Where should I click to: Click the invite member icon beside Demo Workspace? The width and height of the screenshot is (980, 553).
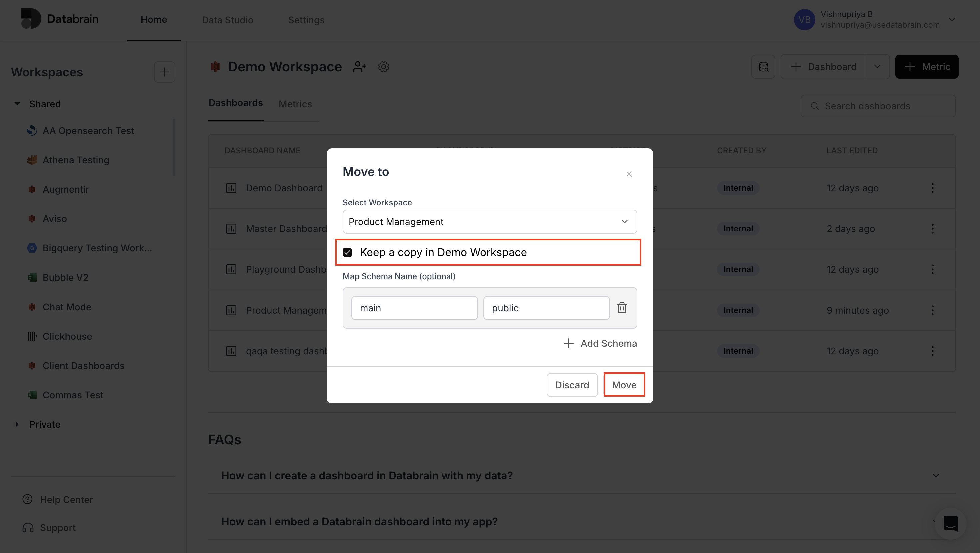[359, 67]
